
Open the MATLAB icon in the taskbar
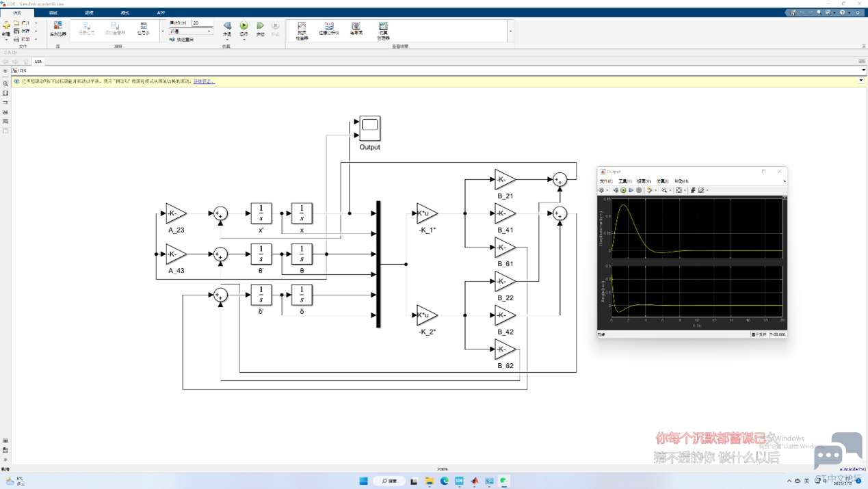pyautogui.click(x=475, y=481)
